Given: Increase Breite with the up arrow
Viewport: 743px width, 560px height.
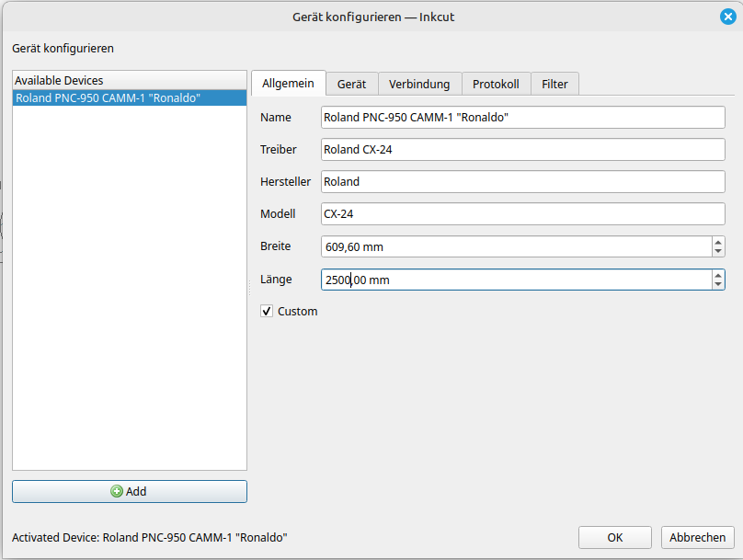Looking at the screenshot, I should [718, 242].
